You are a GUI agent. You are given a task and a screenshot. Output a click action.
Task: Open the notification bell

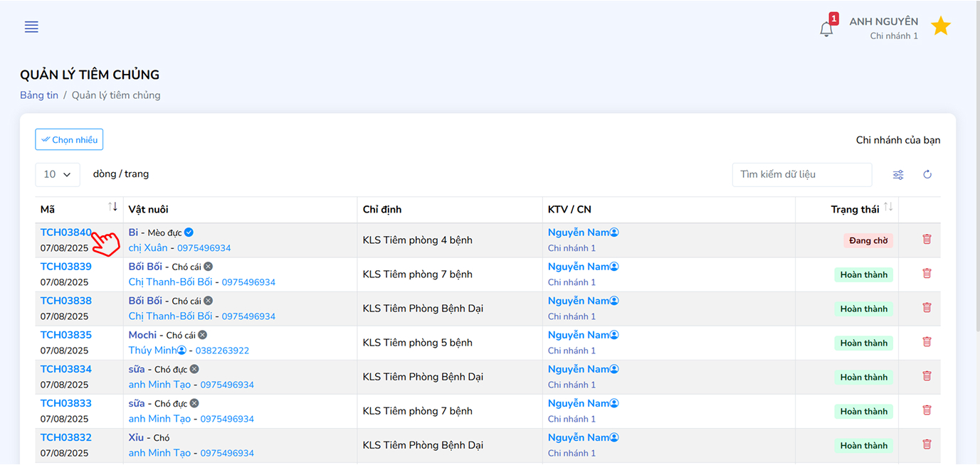(826, 28)
